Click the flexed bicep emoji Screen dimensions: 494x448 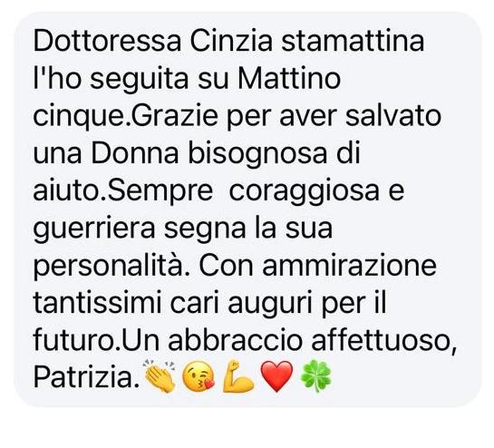(x=238, y=376)
